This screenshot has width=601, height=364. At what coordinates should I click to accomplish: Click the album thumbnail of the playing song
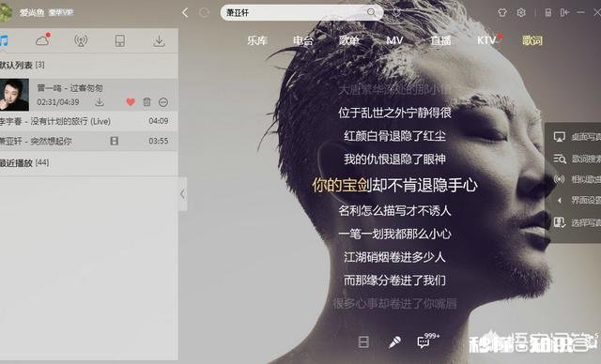pos(14,95)
